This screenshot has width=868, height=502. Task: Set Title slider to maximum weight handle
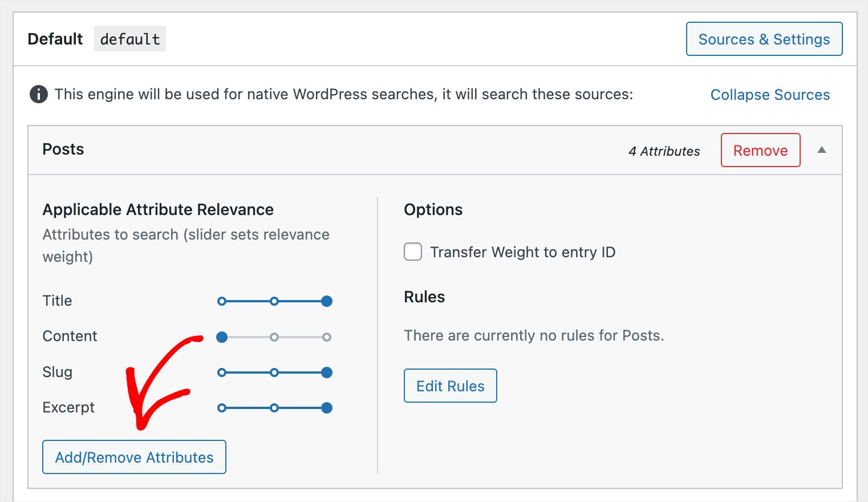click(327, 301)
